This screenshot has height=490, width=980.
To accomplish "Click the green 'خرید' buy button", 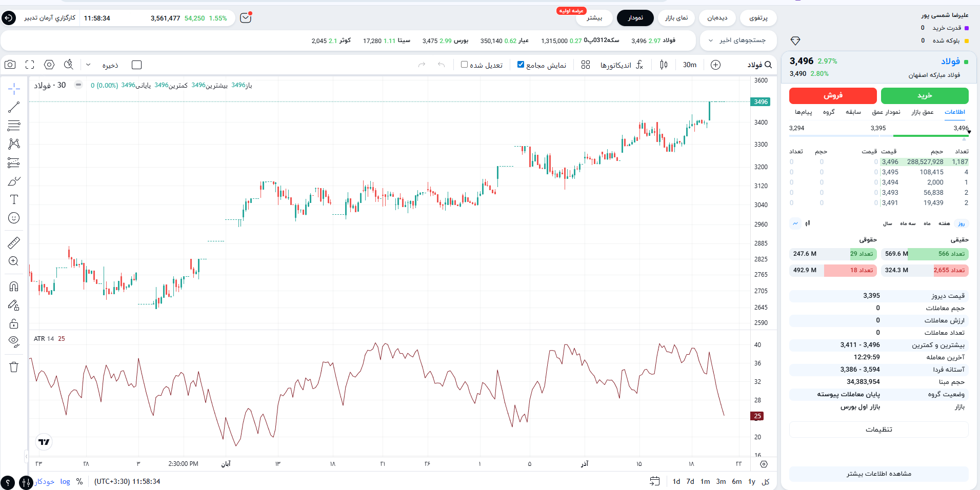I will (925, 96).
